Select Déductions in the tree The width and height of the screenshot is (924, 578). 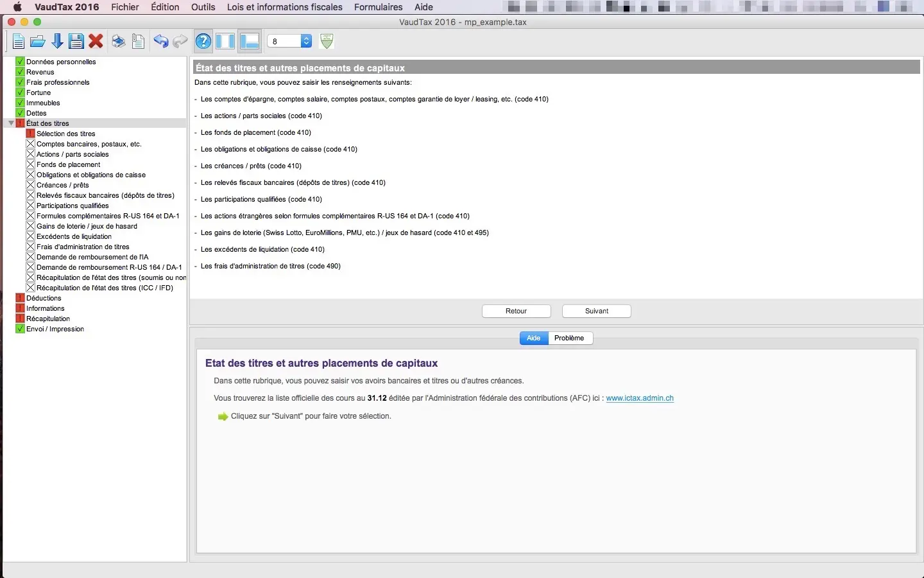point(44,298)
